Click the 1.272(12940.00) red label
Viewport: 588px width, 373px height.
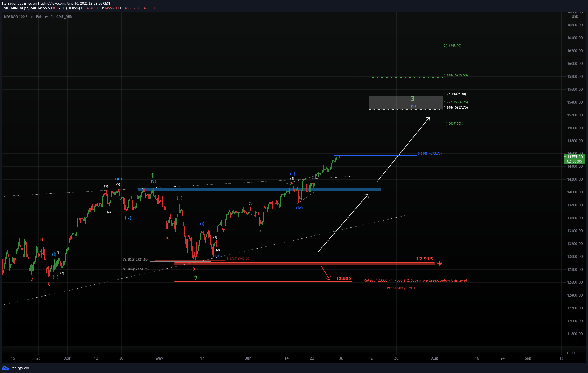coord(238,258)
